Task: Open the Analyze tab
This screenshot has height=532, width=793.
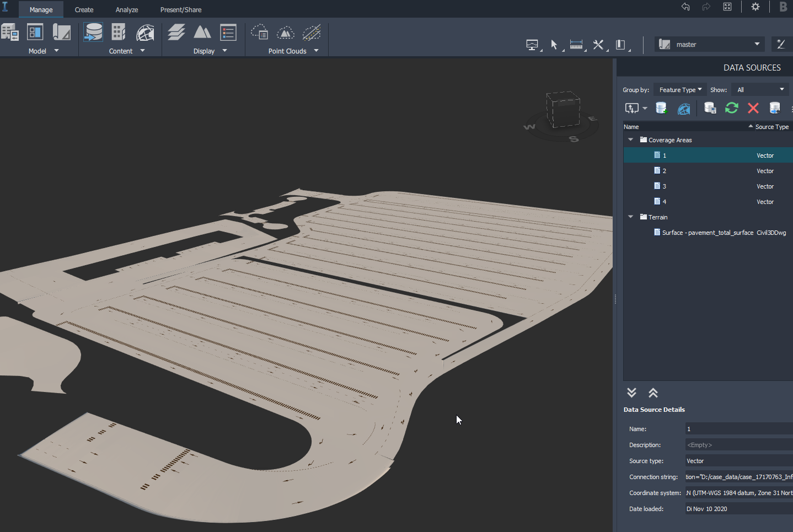Action: pos(126,9)
